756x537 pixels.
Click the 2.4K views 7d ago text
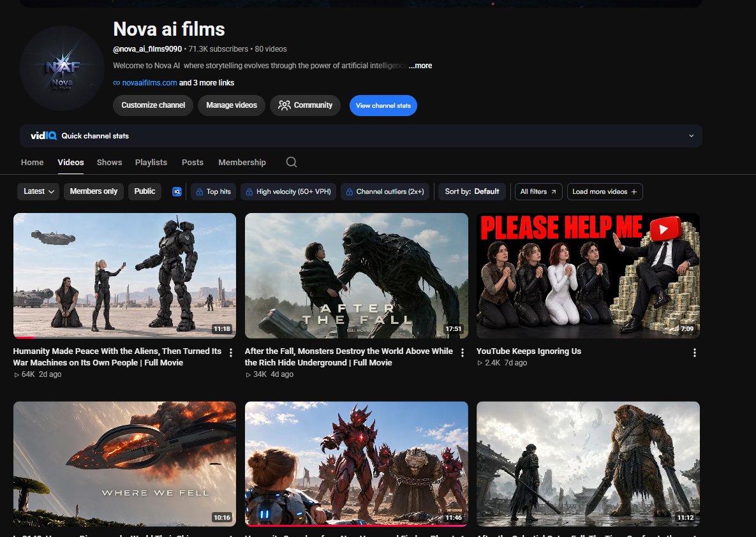502,363
